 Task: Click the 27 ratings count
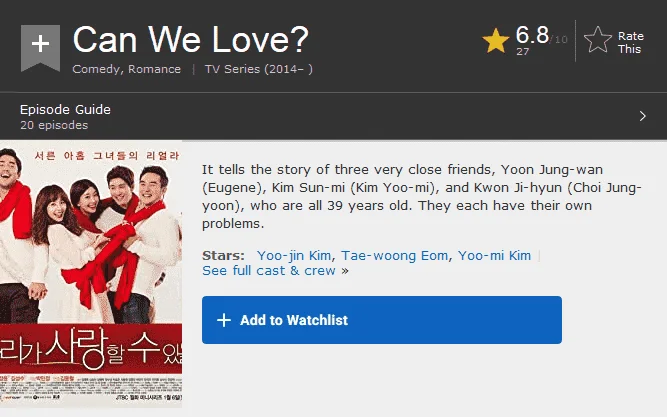522,51
